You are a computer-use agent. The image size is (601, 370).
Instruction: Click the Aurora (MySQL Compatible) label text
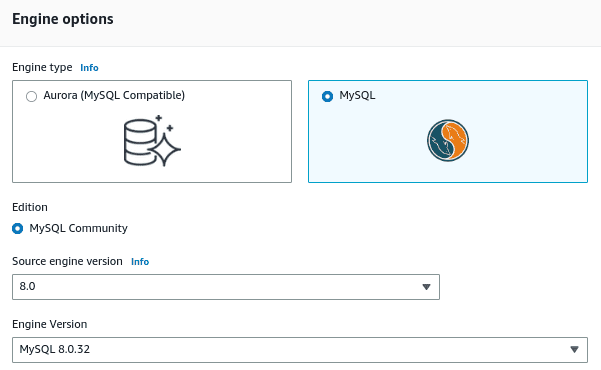point(114,95)
